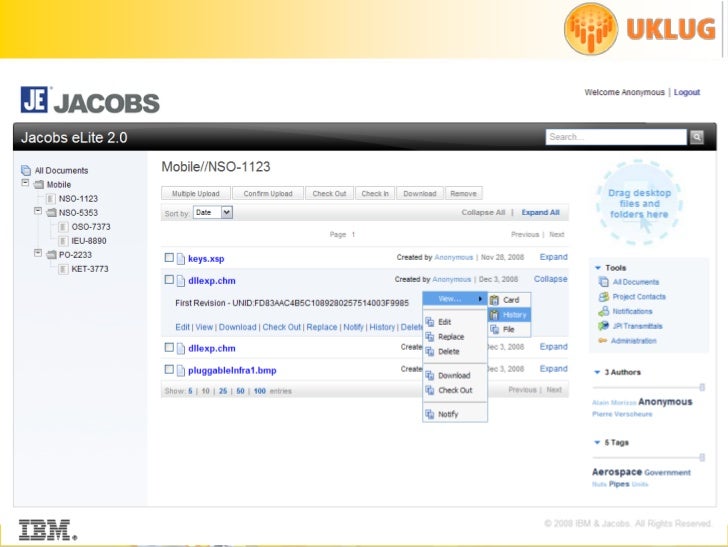The image size is (728, 547).
Task: Click the Aerospace tag
Action: click(x=617, y=472)
